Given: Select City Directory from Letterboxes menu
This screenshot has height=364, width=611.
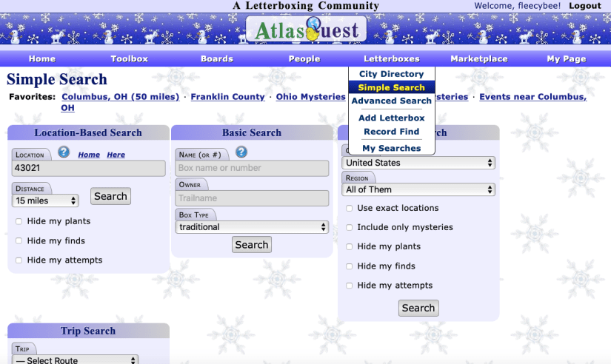Looking at the screenshot, I should click(x=391, y=74).
